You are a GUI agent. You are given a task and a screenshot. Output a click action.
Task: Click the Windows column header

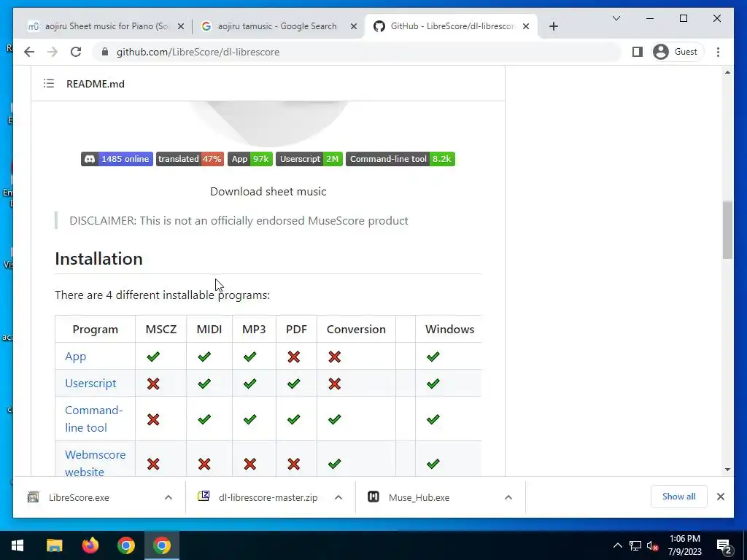(449, 330)
